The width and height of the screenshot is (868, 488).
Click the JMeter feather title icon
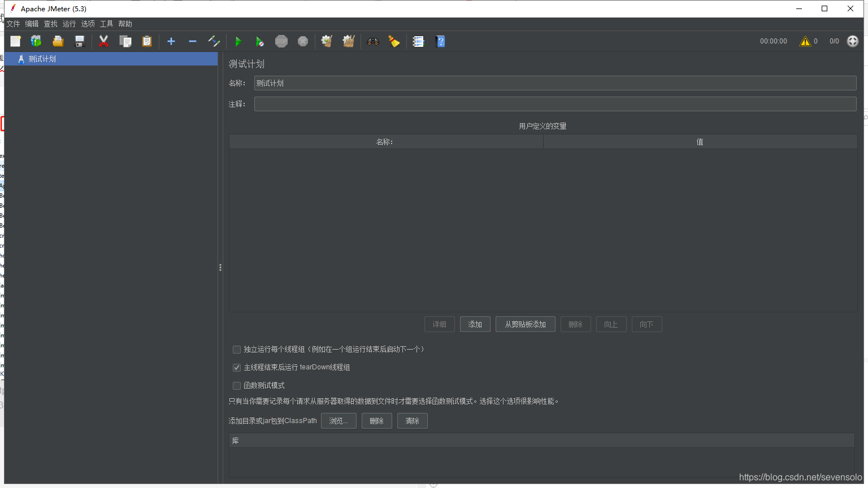coord(13,8)
